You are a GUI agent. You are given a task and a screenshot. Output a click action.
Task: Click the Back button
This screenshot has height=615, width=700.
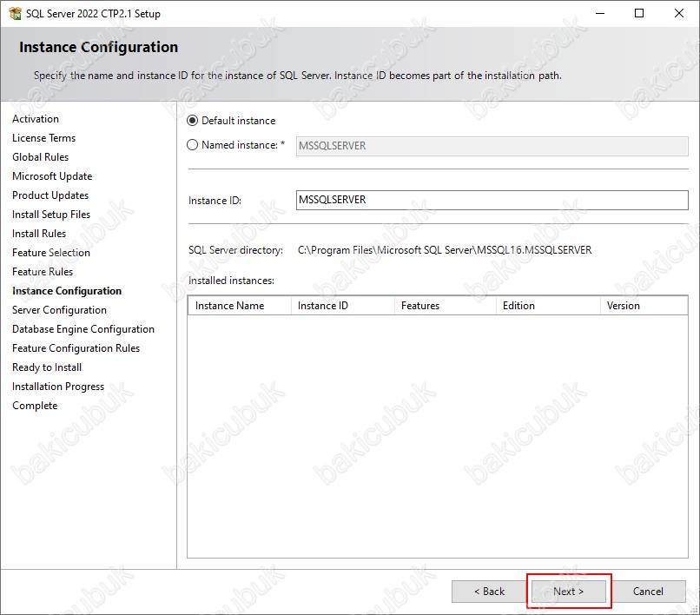[x=489, y=592]
